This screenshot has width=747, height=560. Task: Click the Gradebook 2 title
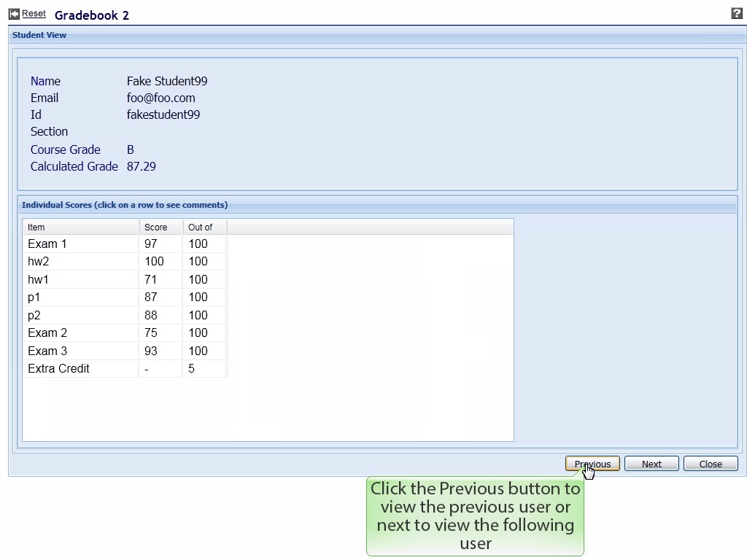91,15
